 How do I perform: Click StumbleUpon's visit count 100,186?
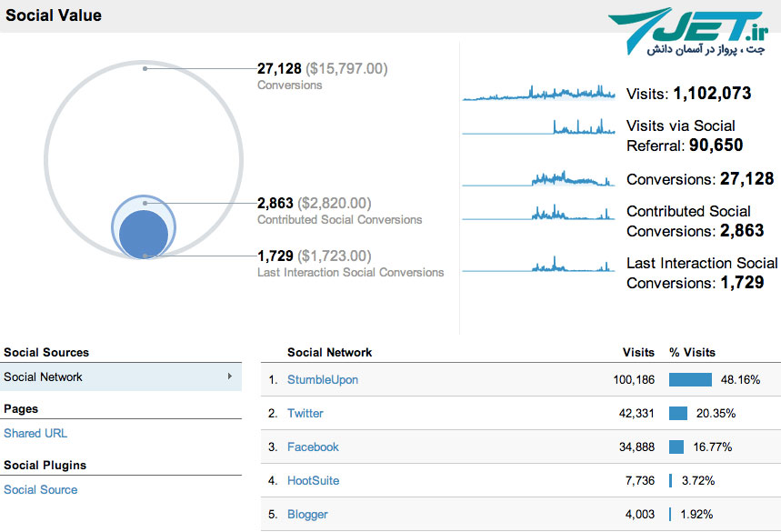click(634, 379)
